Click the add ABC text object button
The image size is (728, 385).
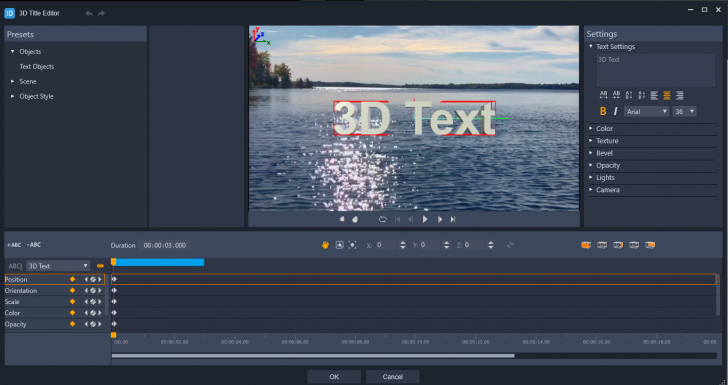(x=14, y=245)
